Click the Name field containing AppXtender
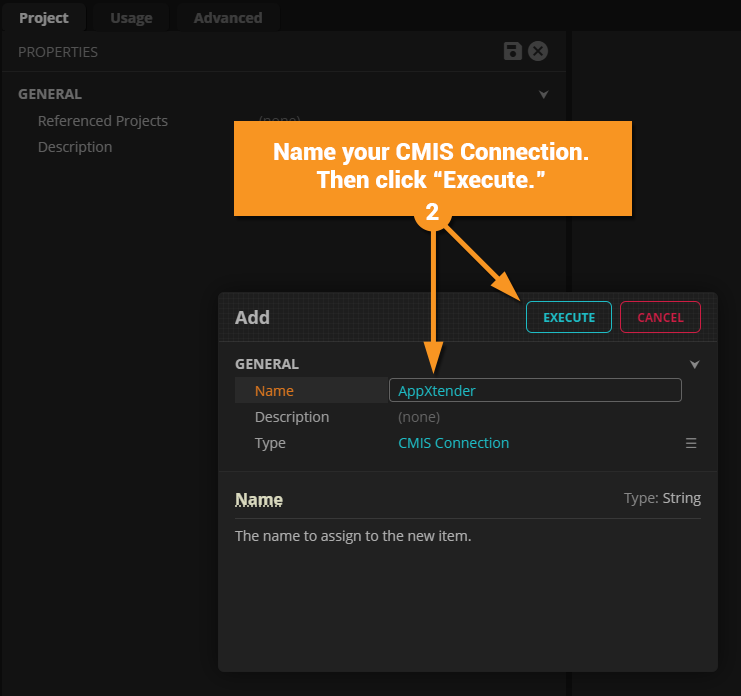 [535, 390]
